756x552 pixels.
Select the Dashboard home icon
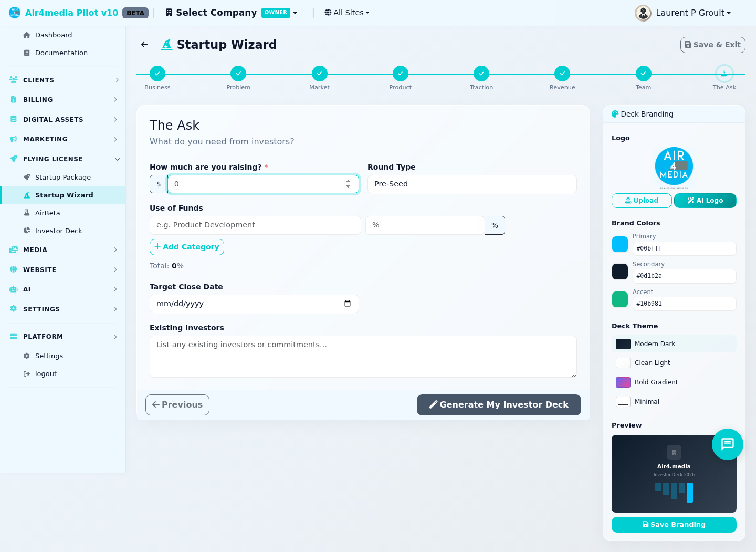26,35
